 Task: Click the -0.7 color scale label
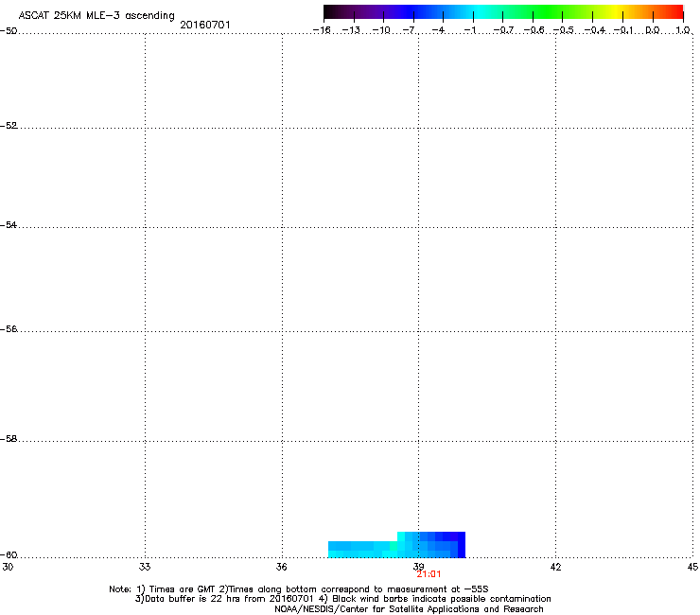pyautogui.click(x=503, y=30)
